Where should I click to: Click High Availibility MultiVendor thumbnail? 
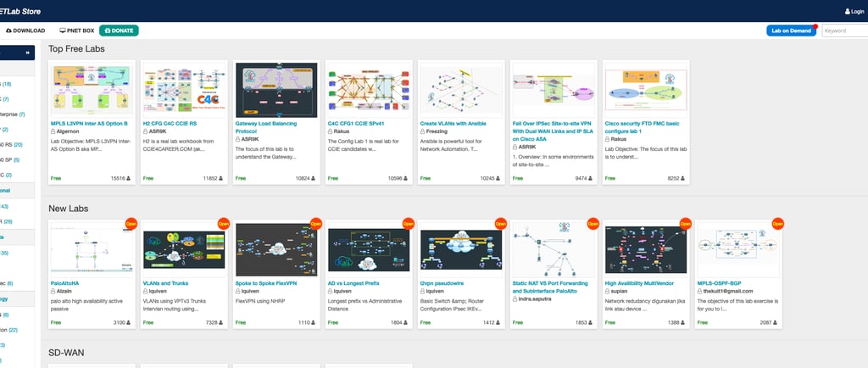coord(646,249)
